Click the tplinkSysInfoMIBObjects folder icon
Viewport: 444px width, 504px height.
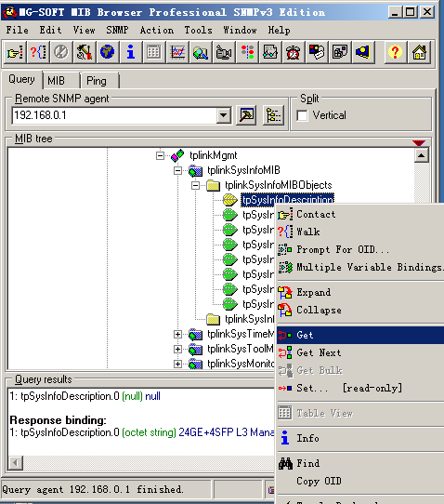[213, 185]
